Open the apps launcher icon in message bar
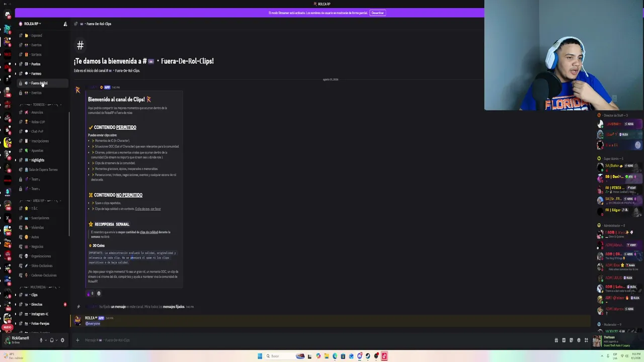The image size is (644, 362). point(586,340)
